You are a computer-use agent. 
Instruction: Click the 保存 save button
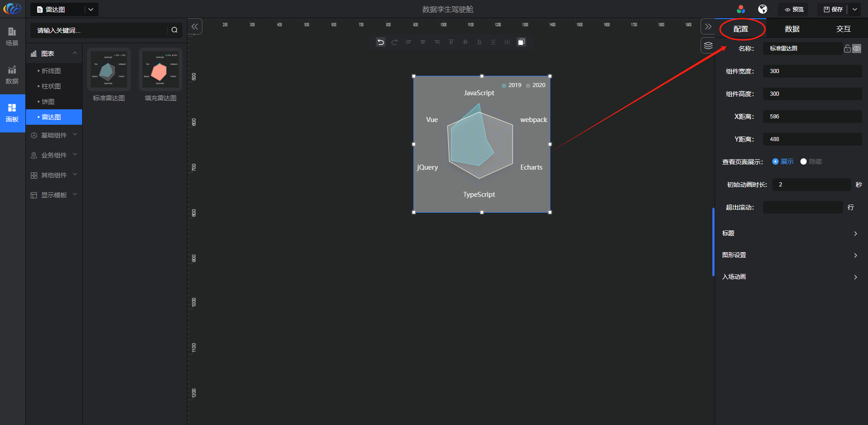[833, 9]
